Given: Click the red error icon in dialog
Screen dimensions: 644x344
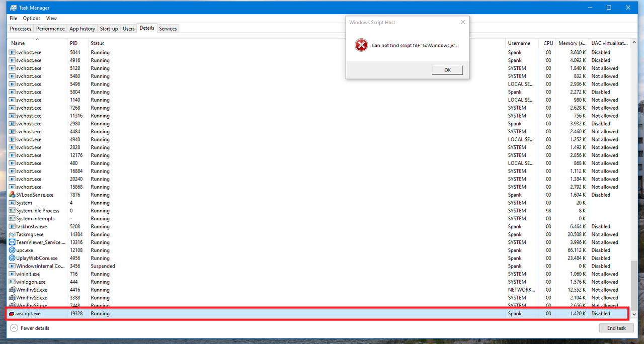Looking at the screenshot, I should (x=361, y=45).
